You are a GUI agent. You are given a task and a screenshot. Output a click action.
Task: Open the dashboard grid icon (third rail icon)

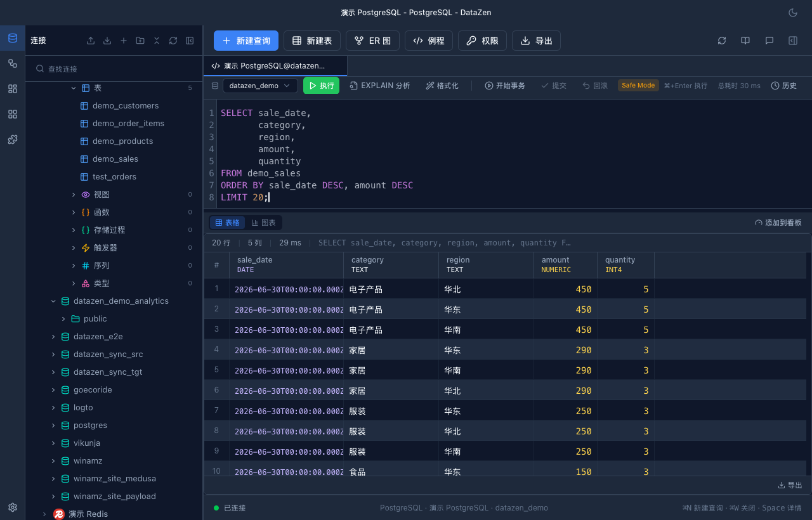coord(13,89)
